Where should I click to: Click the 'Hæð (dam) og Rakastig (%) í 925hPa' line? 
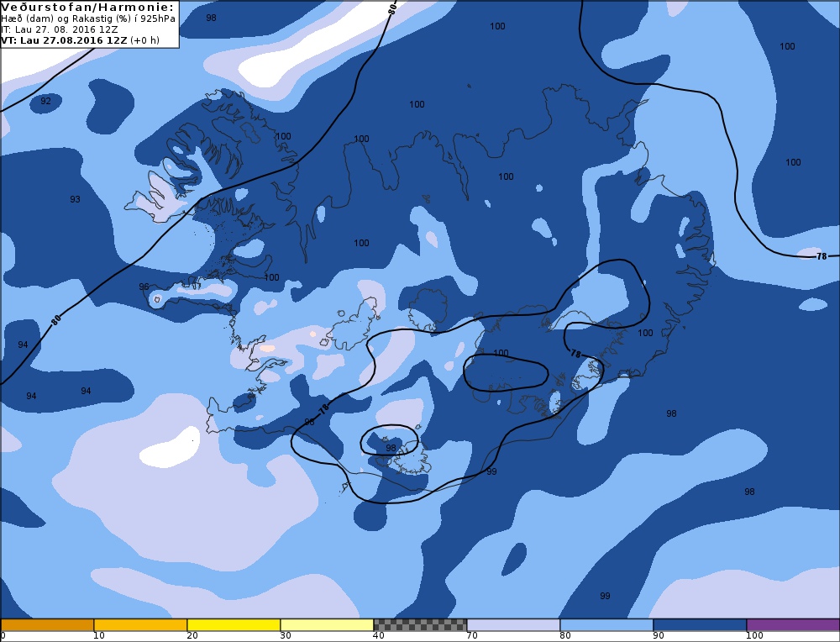88,18
